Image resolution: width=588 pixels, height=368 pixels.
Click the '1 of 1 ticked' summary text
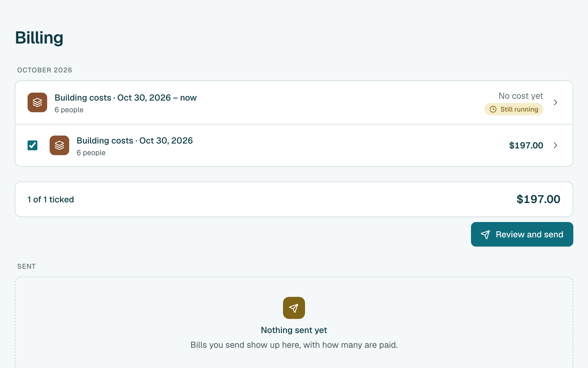tap(51, 199)
